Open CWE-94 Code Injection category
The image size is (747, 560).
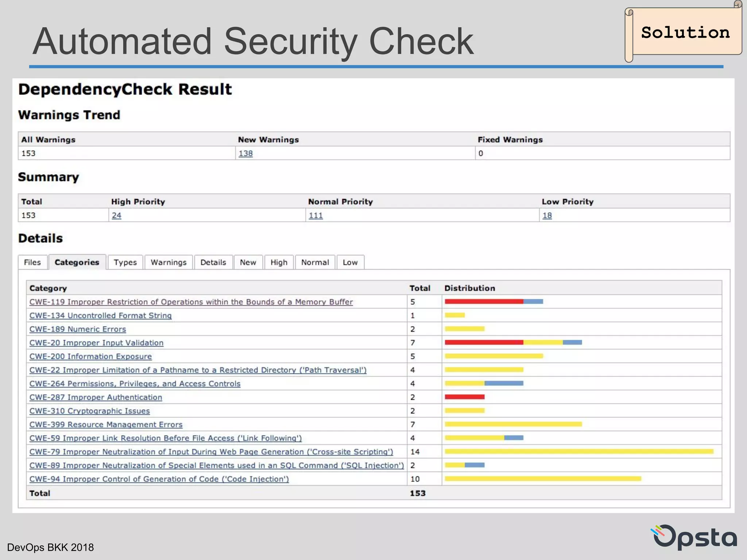[x=159, y=479]
